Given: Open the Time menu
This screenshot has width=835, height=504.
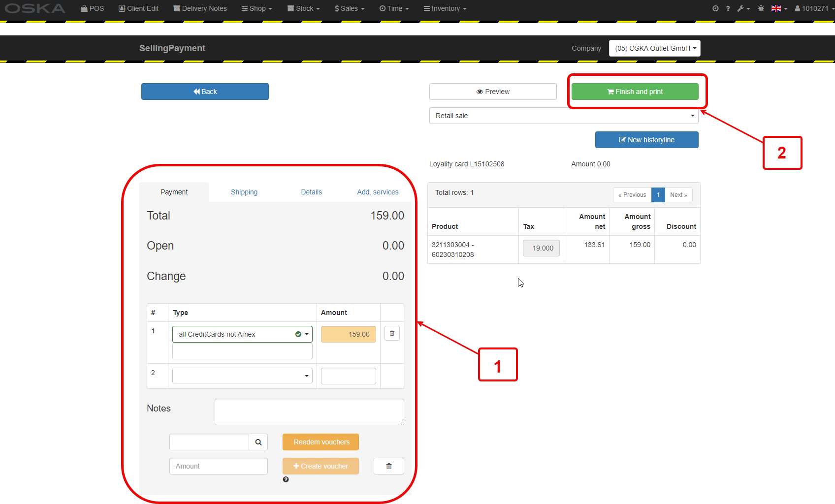Looking at the screenshot, I should 394,8.
